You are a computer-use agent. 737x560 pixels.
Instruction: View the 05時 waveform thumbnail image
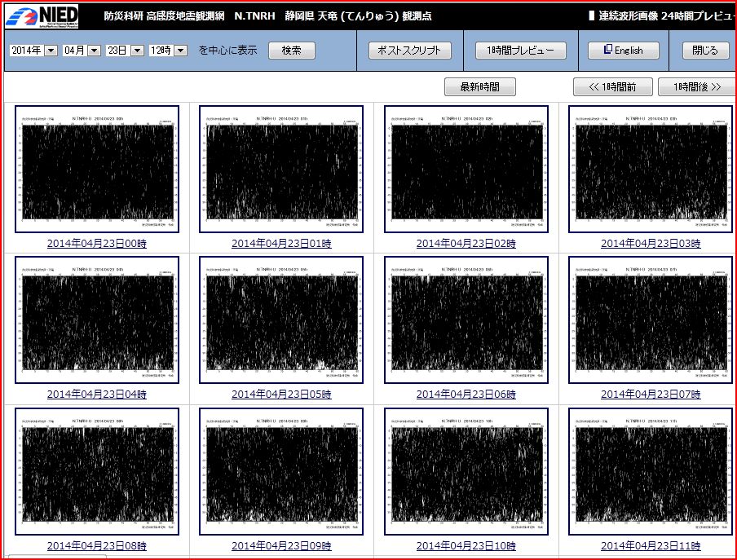[x=281, y=320]
